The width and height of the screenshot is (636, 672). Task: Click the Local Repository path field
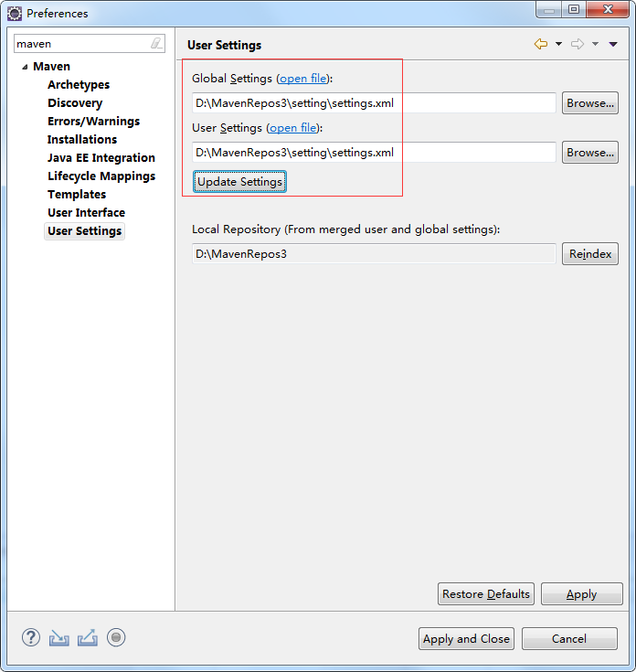374,254
